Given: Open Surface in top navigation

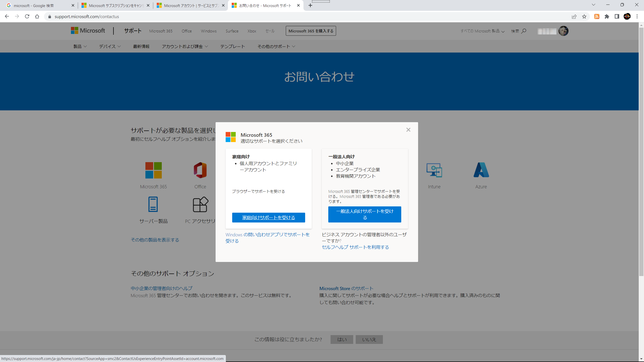Looking at the screenshot, I should point(232,31).
